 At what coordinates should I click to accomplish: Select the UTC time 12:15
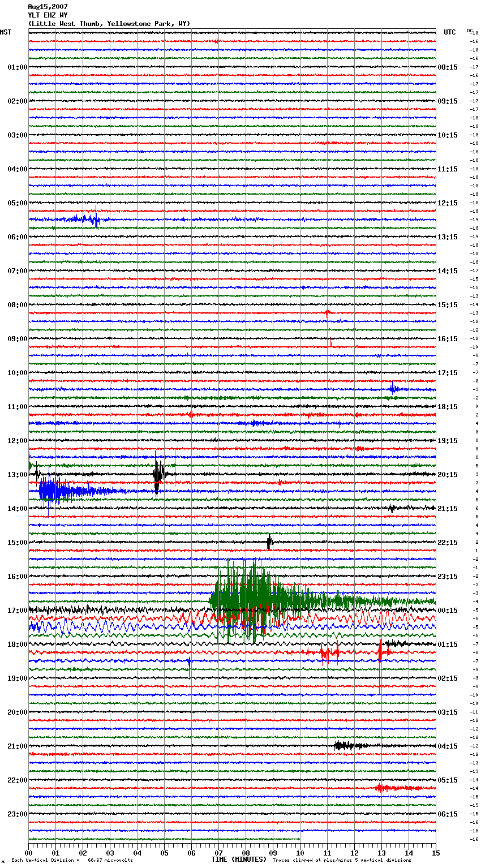click(448, 203)
